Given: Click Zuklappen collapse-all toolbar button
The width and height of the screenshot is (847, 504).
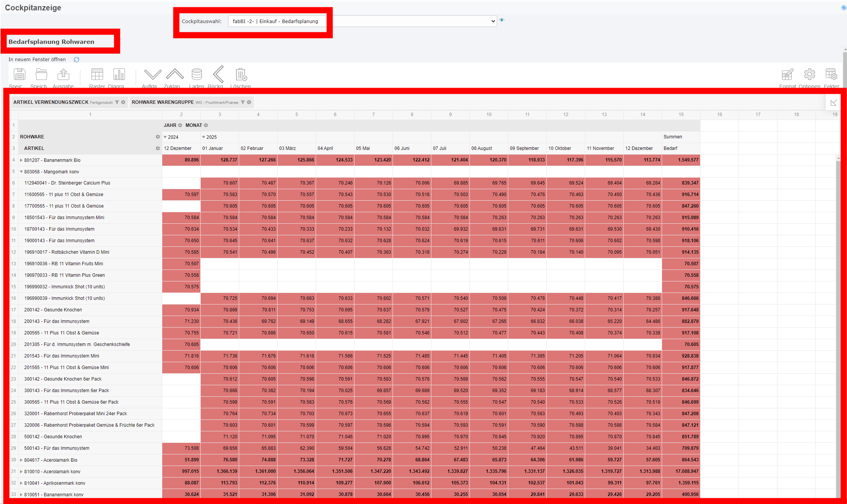Looking at the screenshot, I should click(175, 75).
